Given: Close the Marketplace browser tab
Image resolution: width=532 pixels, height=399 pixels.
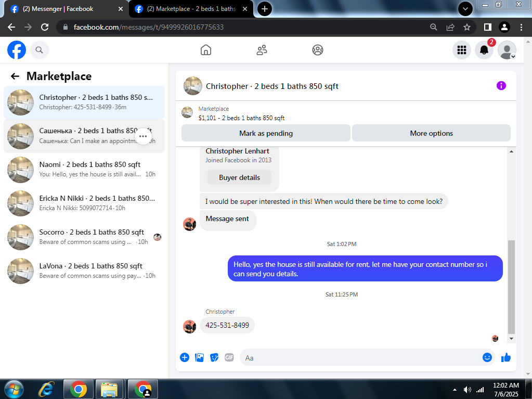Looking at the screenshot, I should tap(245, 9).
